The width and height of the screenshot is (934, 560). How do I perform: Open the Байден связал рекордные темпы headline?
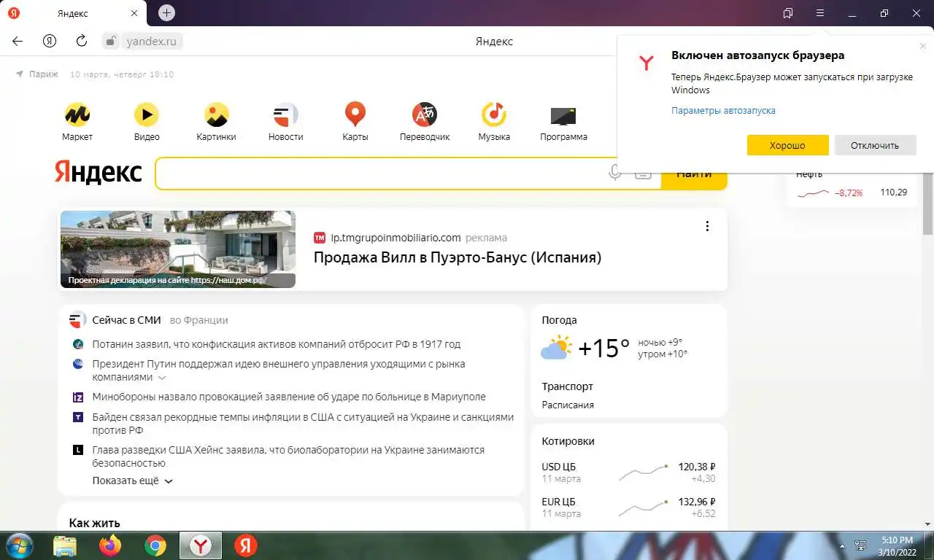(x=303, y=424)
